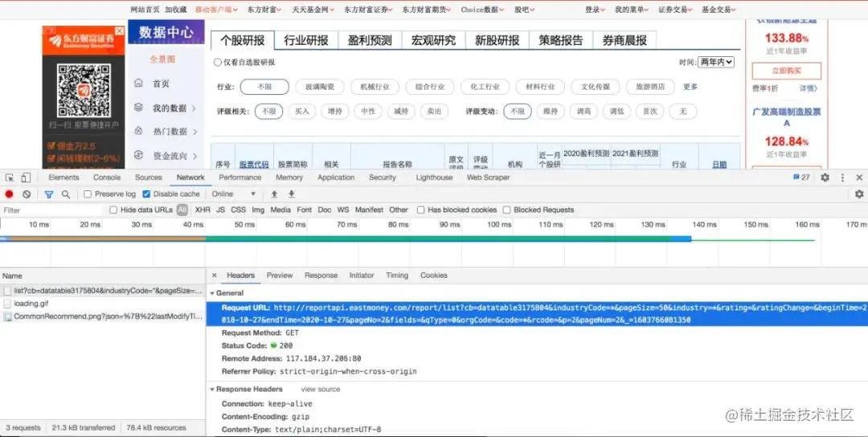The height and width of the screenshot is (437, 868).
Task: Toggle Disable cache checkbox
Action: (146, 194)
